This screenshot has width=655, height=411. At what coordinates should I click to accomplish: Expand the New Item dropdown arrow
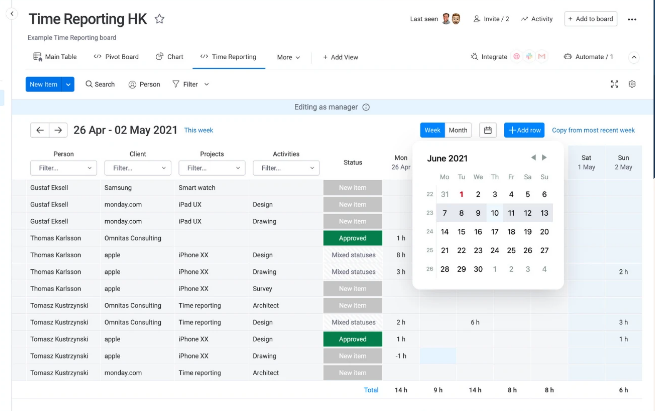pyautogui.click(x=68, y=84)
